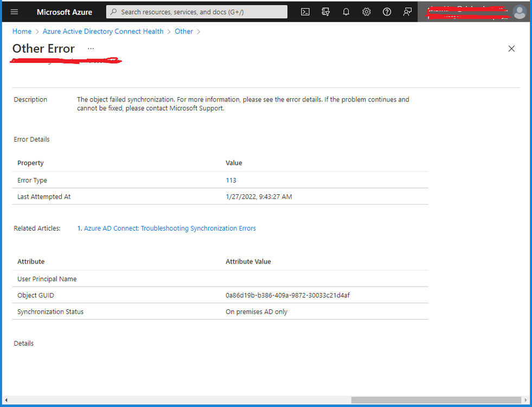Viewport: 532px width, 407px height.
Task: Open Azure Active Directory Connect Health breadcrumb
Action: click(103, 31)
